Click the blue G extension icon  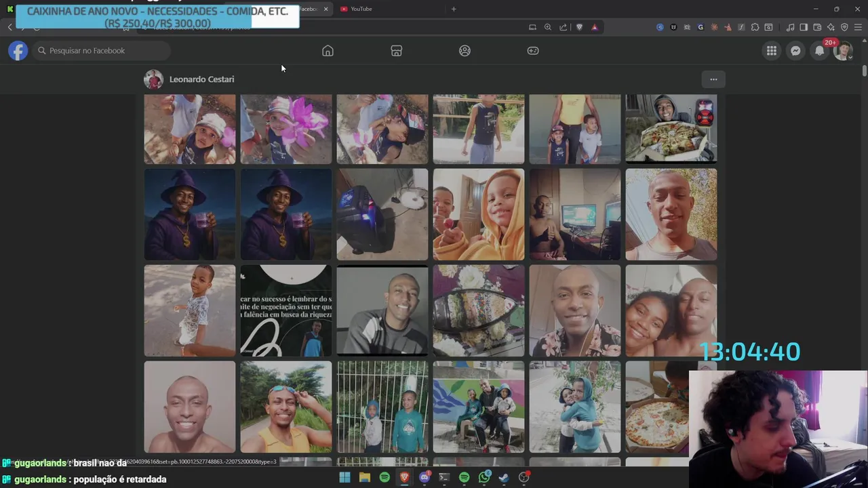pyautogui.click(x=701, y=27)
